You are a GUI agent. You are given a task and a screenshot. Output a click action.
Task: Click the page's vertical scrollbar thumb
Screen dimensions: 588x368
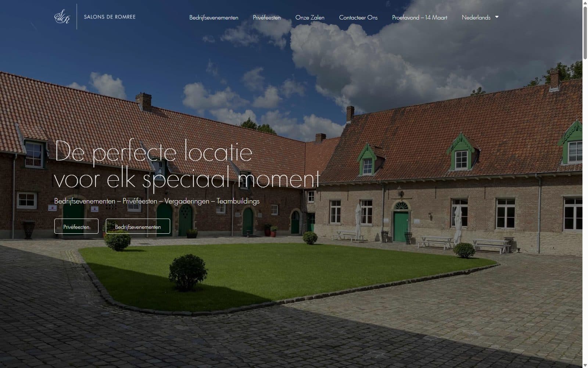click(x=585, y=32)
